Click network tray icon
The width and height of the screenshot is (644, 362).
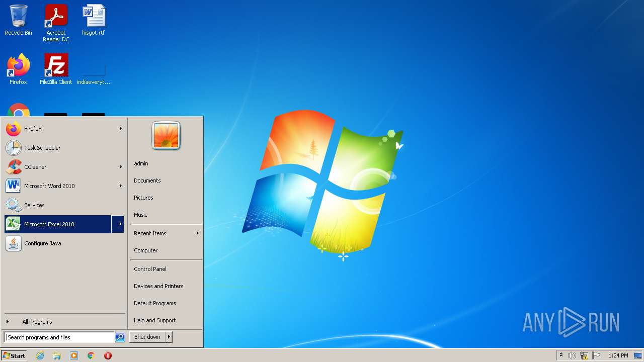pyautogui.click(x=584, y=355)
